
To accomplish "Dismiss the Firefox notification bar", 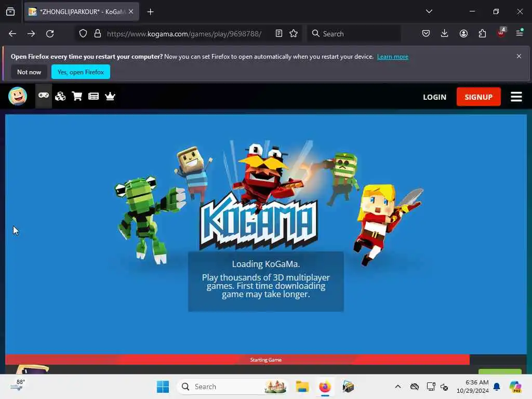I will tap(519, 56).
